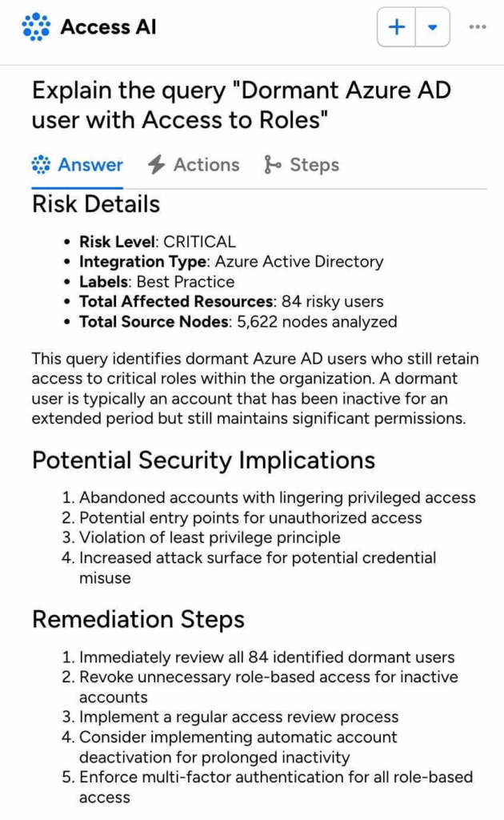Click the "Dormant Azure AD user" query title
This screenshot has width=504, height=820.
click(241, 105)
